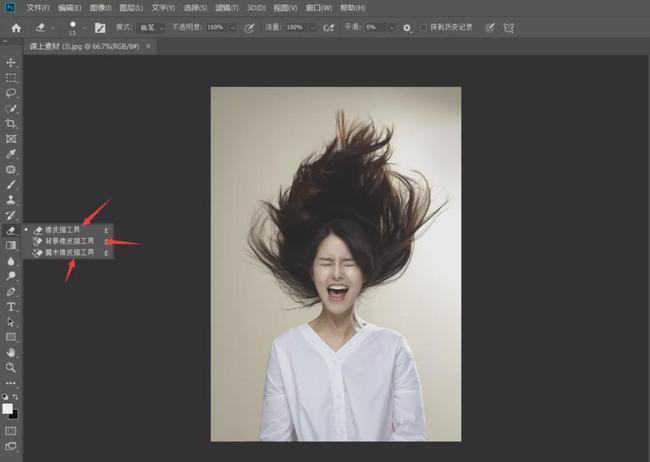Image resolution: width=650 pixels, height=462 pixels.
Task: Open the Brush Settings panel icon
Action: [100, 28]
